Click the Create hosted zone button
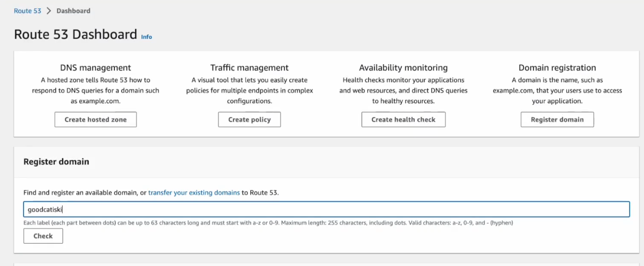Screen dimensions: 644x266 pyautogui.click(x=96, y=119)
